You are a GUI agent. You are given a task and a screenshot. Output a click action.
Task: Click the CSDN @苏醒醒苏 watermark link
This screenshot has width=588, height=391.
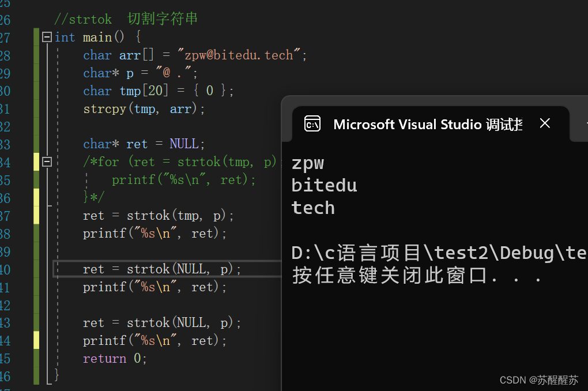point(540,380)
